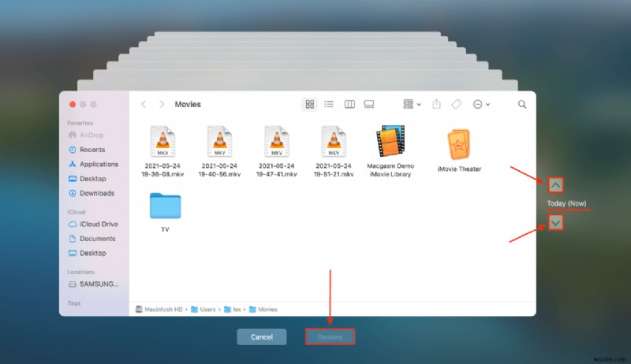The height and width of the screenshot is (364, 631).
Task: Select file 2021-05-24 19-36-08.mkv
Action: pyautogui.click(x=162, y=151)
